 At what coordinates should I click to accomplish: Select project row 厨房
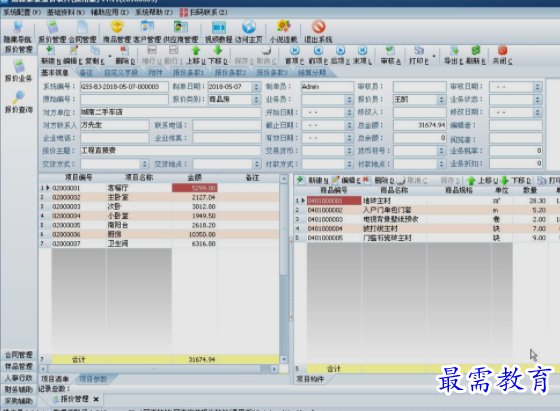point(159,235)
